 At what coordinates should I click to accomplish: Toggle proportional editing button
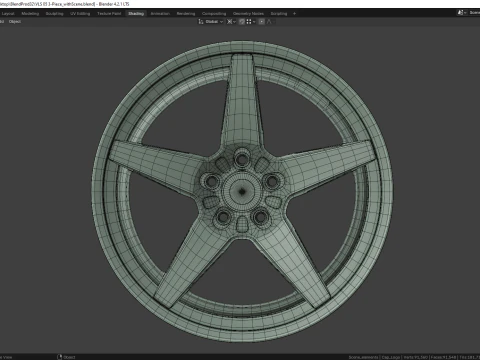262,22
